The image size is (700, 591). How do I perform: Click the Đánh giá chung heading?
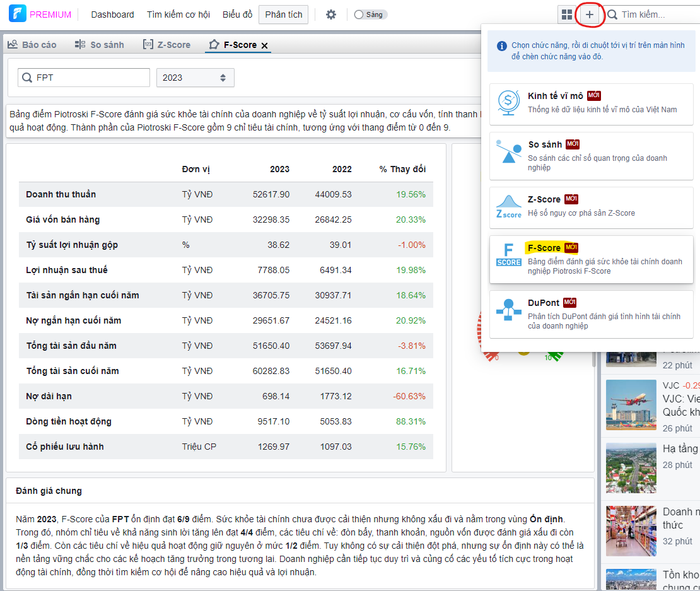click(x=49, y=491)
